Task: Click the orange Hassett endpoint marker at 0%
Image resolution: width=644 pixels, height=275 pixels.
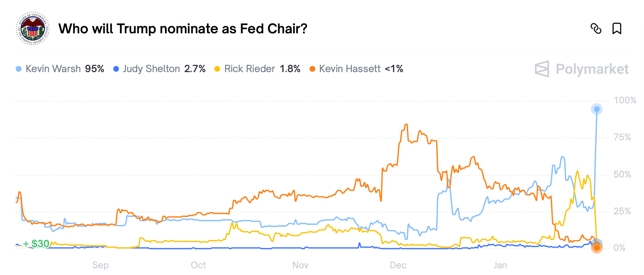Action: pyautogui.click(x=597, y=248)
